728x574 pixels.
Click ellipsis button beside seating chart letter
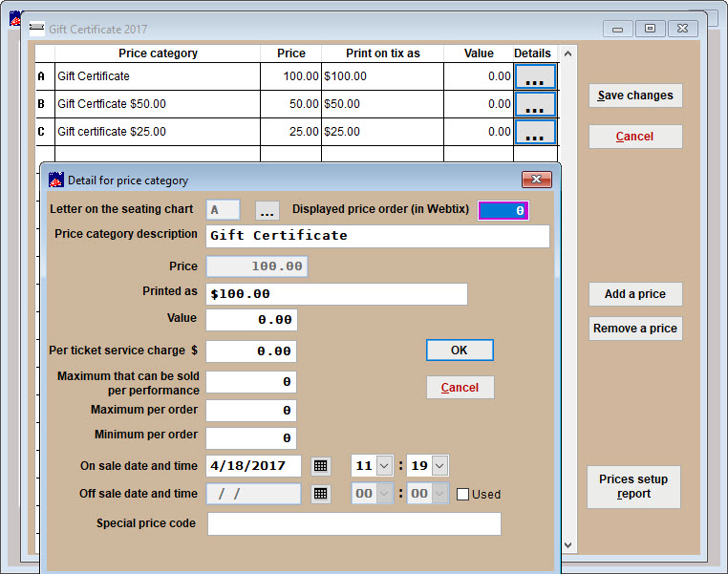point(267,210)
